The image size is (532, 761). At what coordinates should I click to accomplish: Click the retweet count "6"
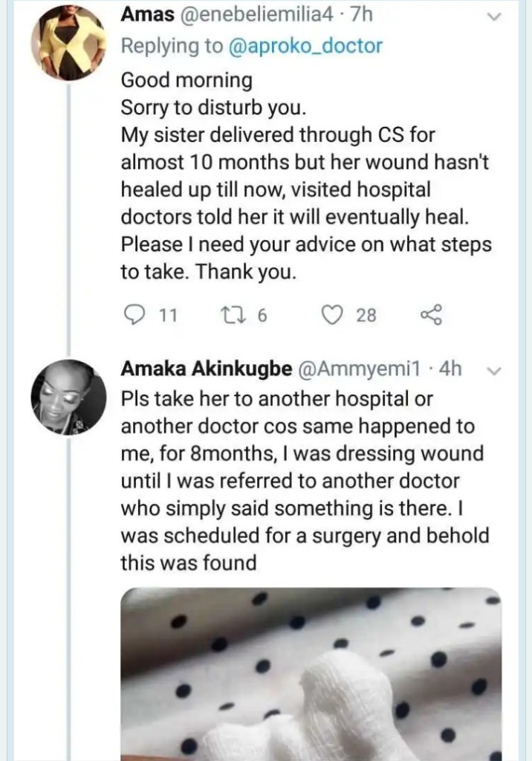(261, 316)
